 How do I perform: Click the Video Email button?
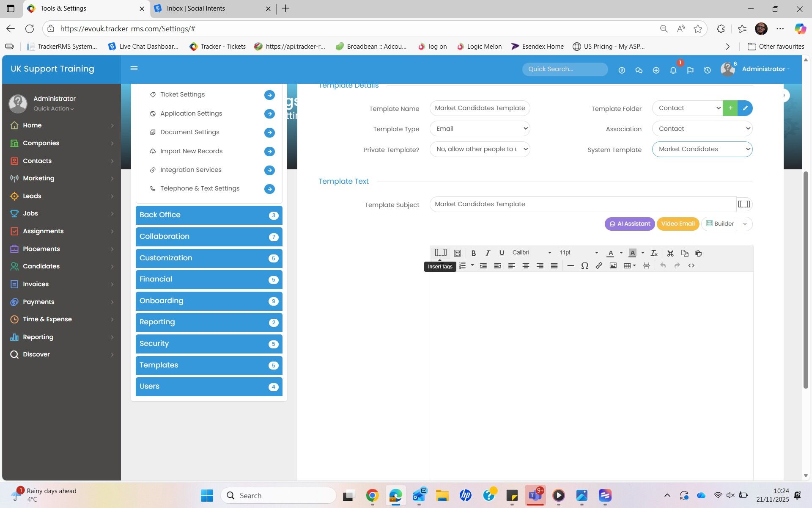pos(678,224)
